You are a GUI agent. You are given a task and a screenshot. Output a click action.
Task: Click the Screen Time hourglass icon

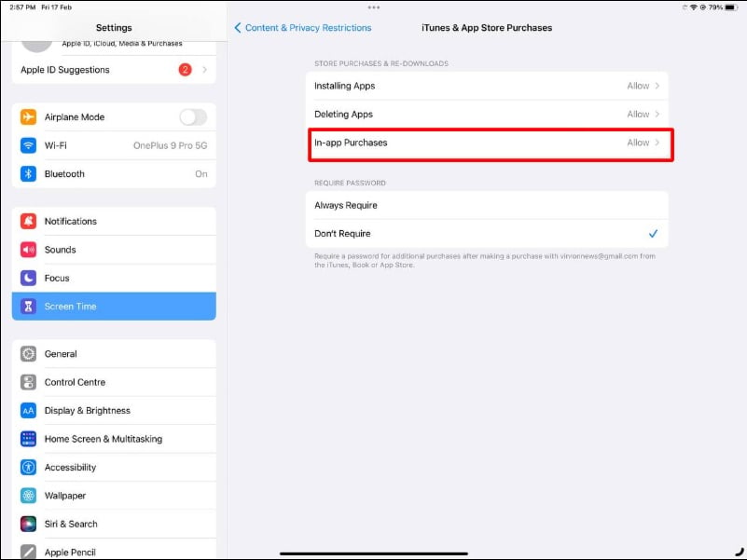(28, 307)
